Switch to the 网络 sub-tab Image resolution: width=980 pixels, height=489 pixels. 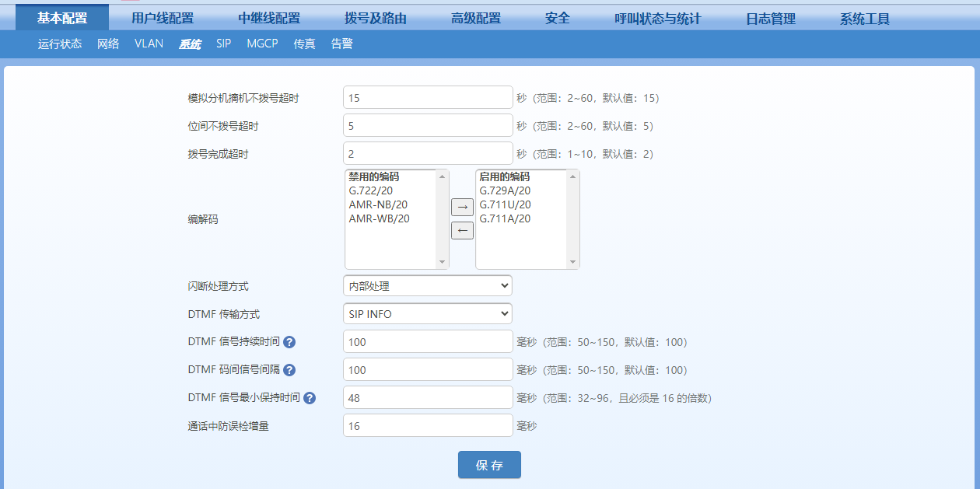tap(107, 44)
